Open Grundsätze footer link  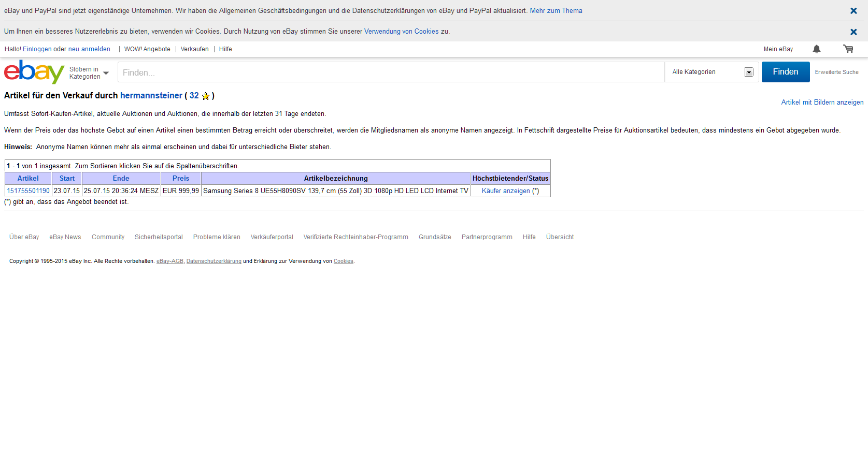coord(435,237)
